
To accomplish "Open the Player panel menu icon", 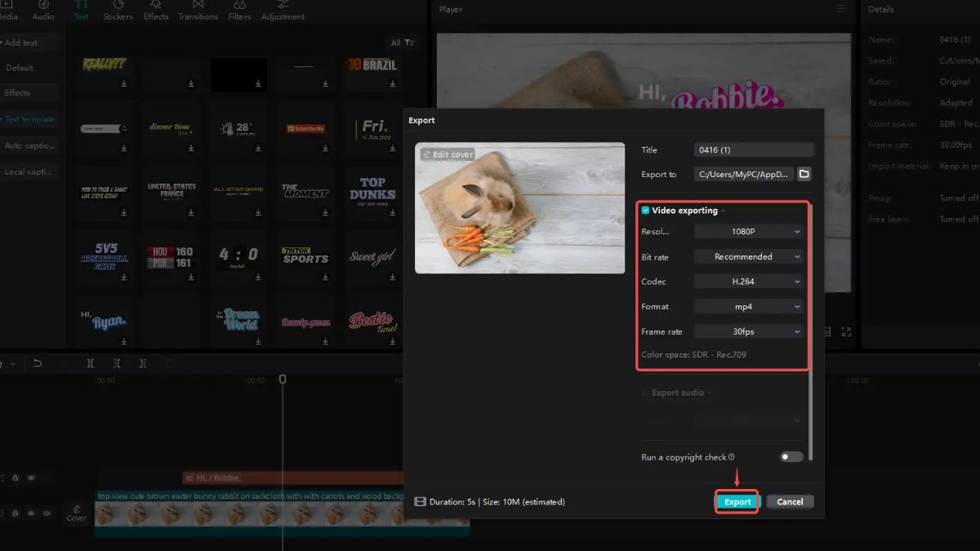I will click(841, 9).
